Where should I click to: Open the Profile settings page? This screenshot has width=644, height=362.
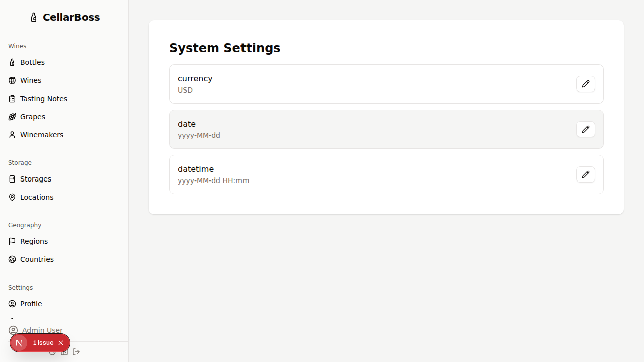point(31,304)
